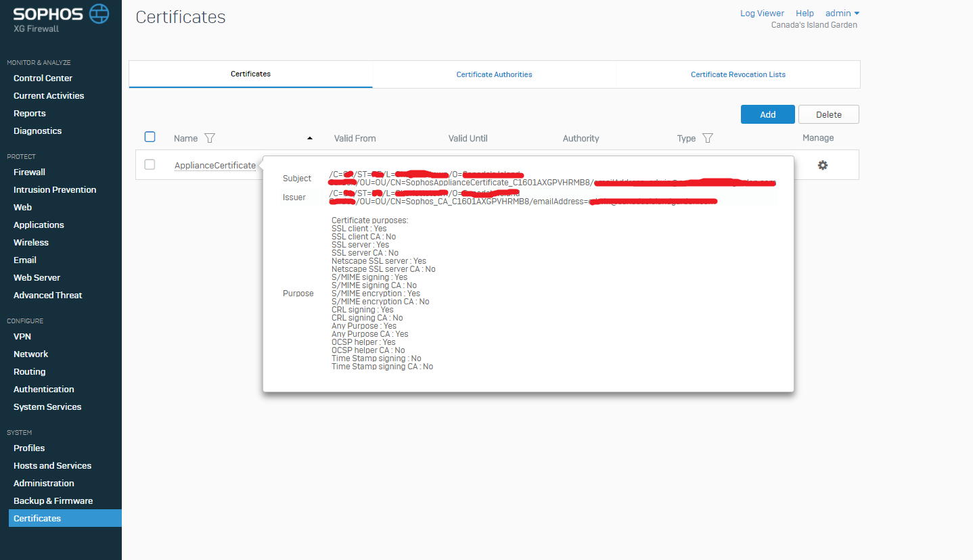Click the blue Add button
Image resolution: width=973 pixels, height=560 pixels.
(768, 114)
